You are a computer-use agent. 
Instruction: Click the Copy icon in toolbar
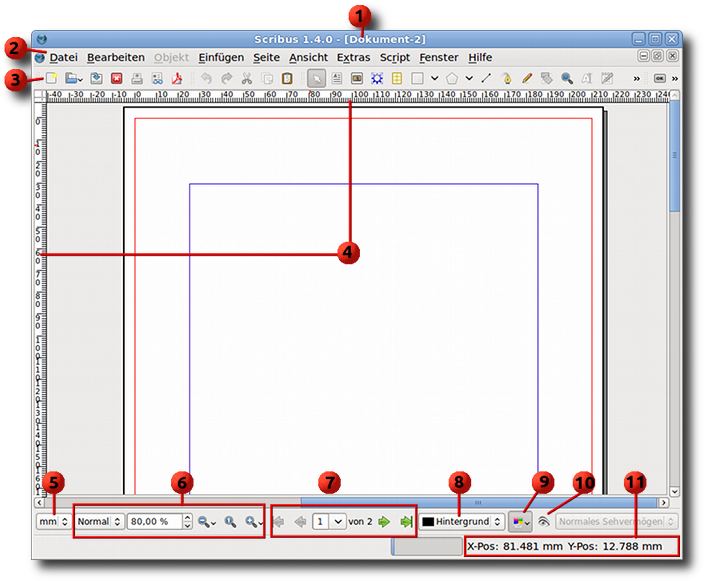[267, 79]
